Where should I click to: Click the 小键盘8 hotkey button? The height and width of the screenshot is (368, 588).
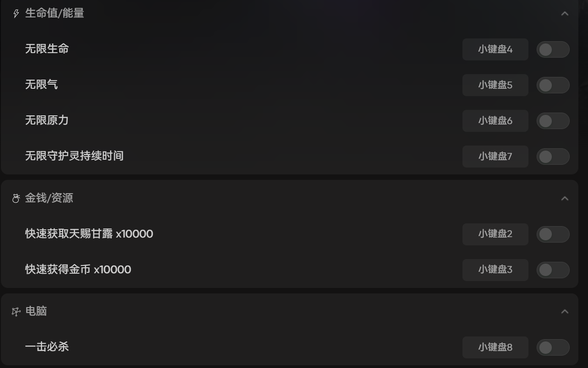(495, 347)
